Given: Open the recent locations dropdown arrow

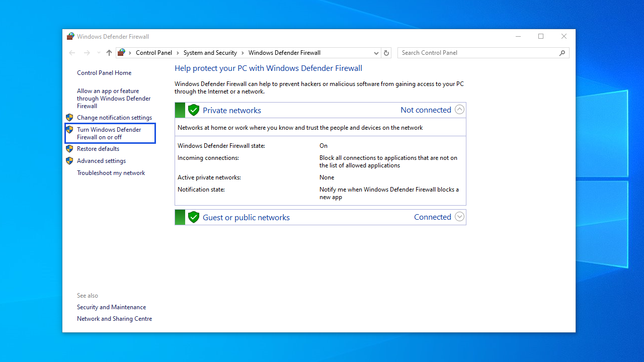Looking at the screenshot, I should pos(99,53).
